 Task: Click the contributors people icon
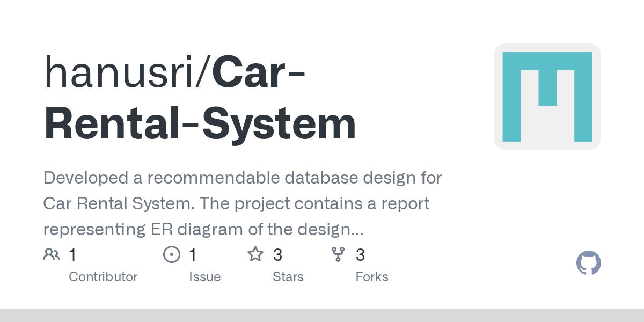52,254
